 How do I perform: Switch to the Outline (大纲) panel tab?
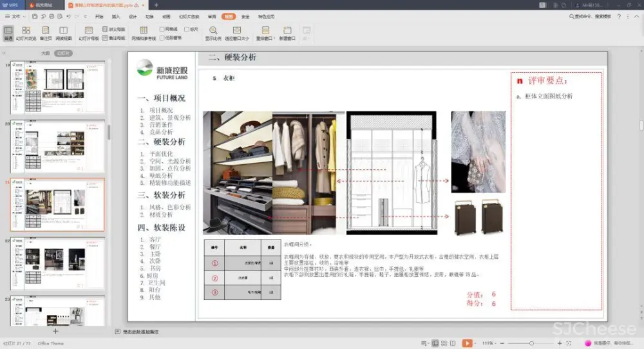click(x=45, y=53)
